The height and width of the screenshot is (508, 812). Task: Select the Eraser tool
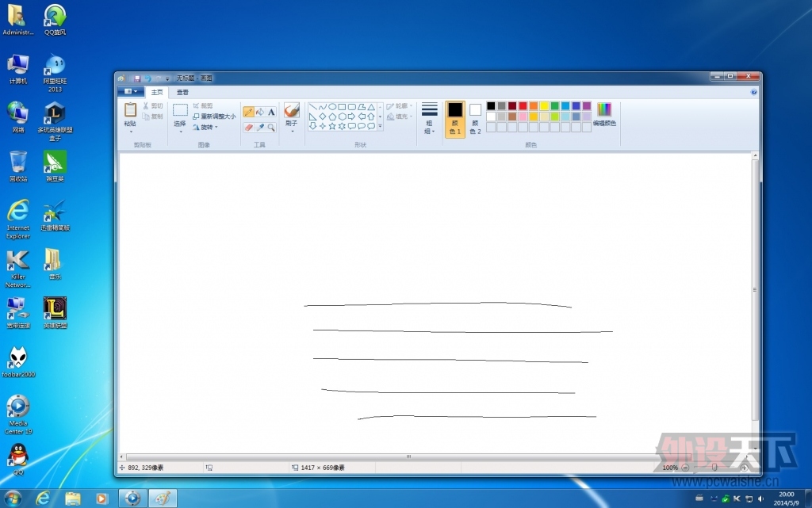point(248,128)
